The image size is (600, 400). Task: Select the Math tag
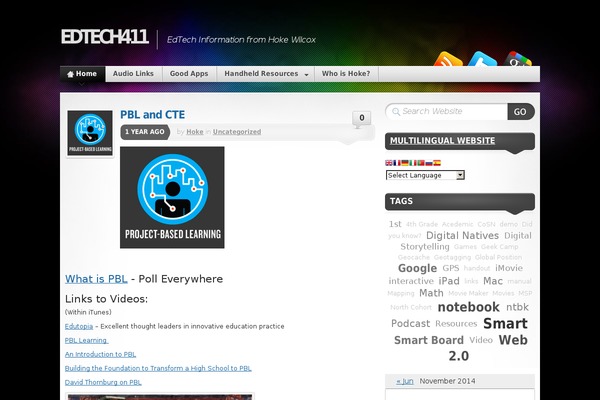(x=431, y=293)
